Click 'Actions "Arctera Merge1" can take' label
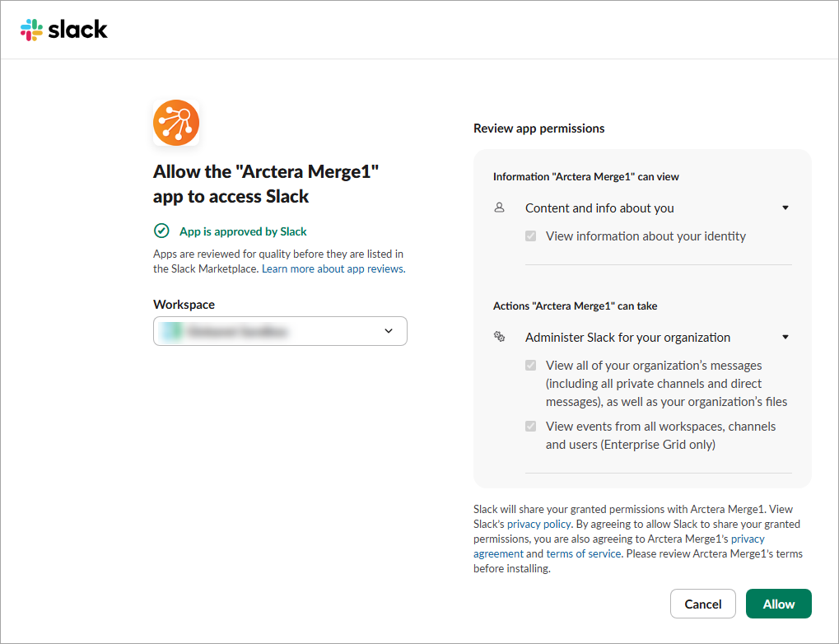Image resolution: width=839 pixels, height=644 pixels. [x=576, y=306]
